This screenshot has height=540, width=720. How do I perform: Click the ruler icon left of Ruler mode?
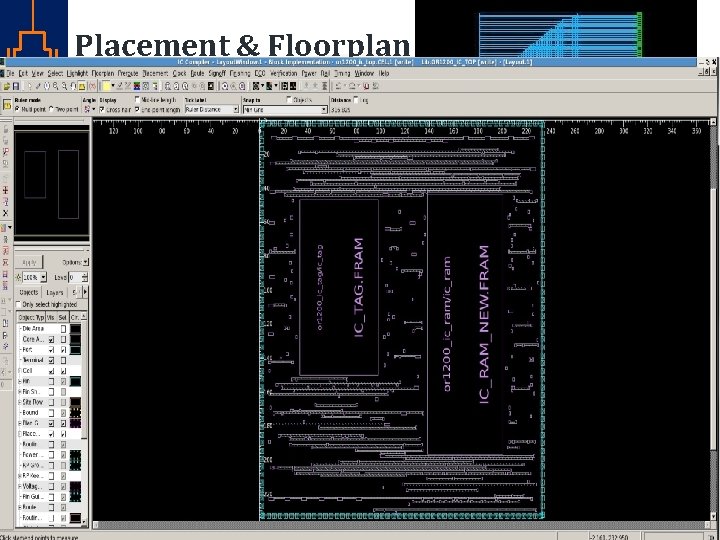point(7,105)
